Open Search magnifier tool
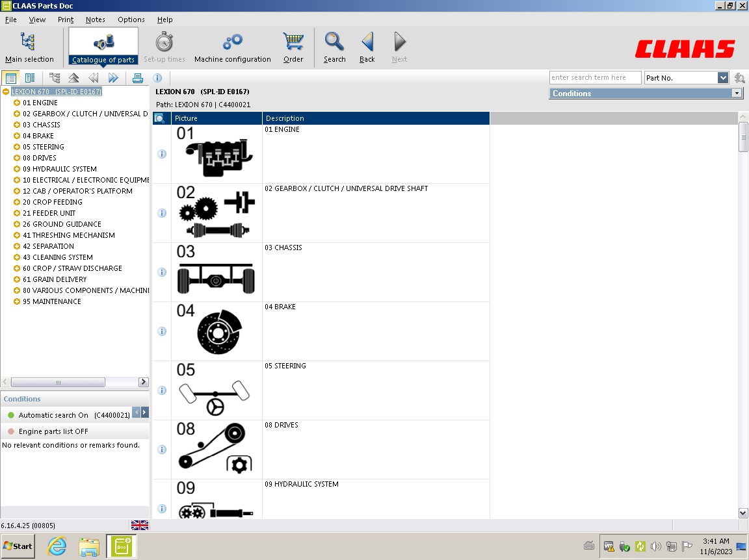 coord(334,47)
